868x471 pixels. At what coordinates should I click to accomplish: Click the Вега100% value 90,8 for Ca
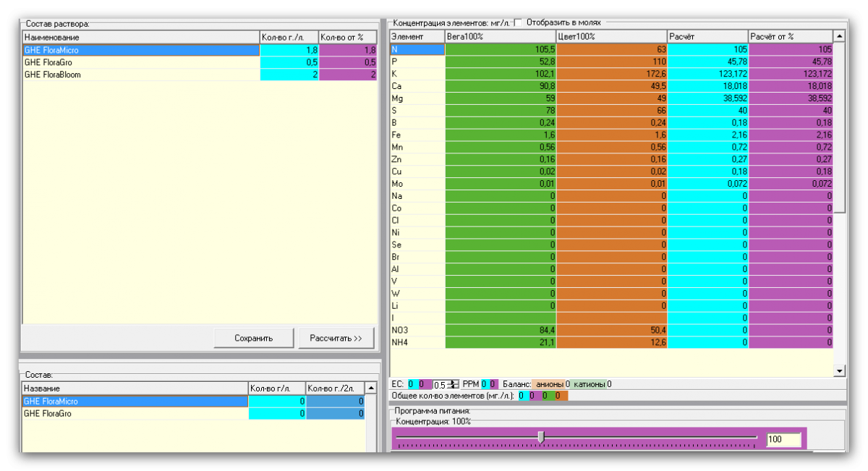point(501,85)
